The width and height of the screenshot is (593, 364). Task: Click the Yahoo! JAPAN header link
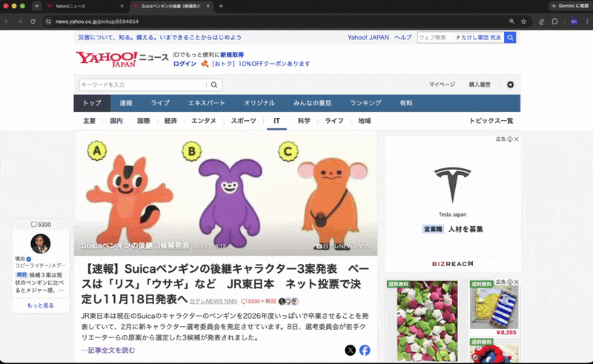pos(368,38)
